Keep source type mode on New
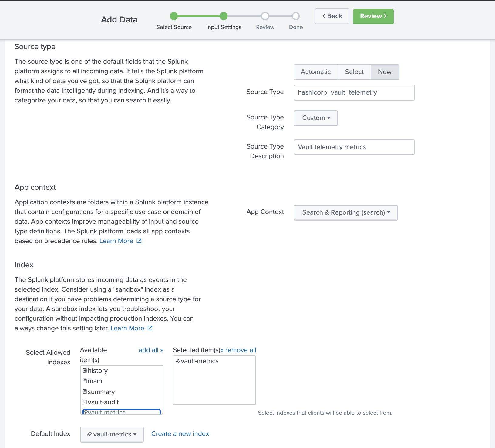 385,72
